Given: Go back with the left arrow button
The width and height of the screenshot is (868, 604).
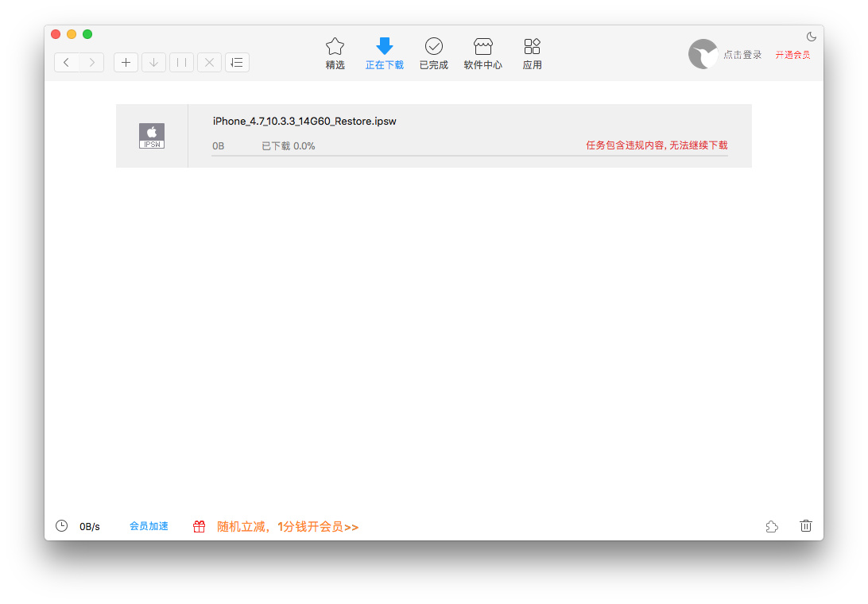Looking at the screenshot, I should (x=67, y=63).
